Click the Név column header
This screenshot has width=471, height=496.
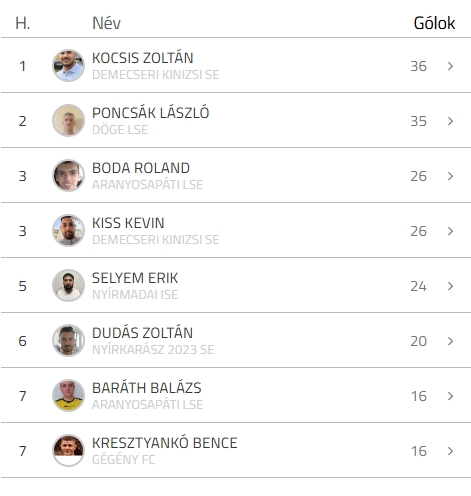pyautogui.click(x=106, y=23)
